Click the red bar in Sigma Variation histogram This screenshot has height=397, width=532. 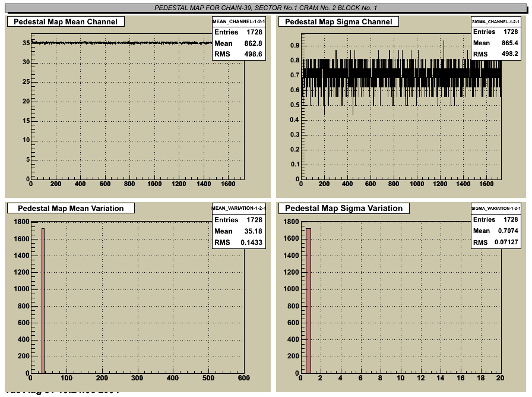(308, 301)
